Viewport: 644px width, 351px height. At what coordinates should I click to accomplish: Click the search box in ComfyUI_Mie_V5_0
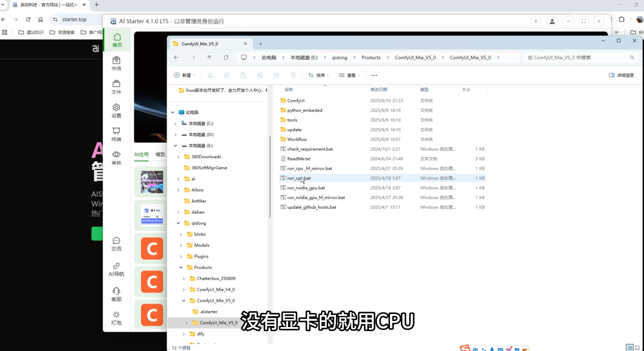580,57
